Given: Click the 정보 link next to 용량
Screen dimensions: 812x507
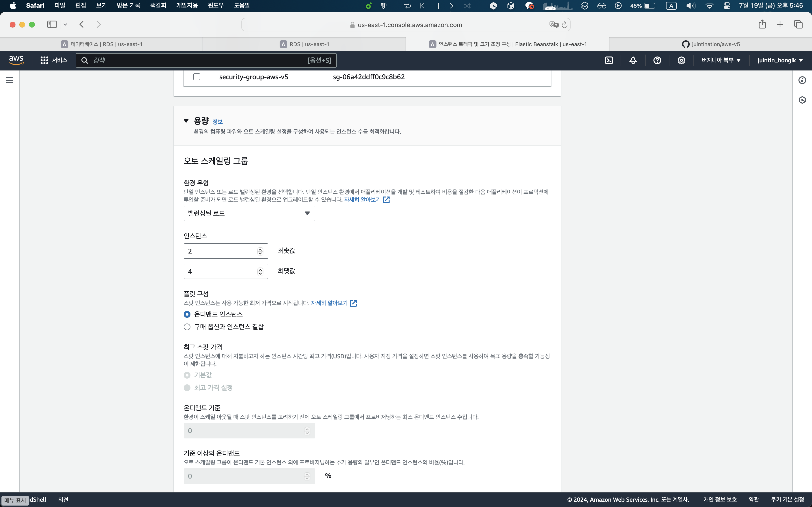Looking at the screenshot, I should coord(217,122).
